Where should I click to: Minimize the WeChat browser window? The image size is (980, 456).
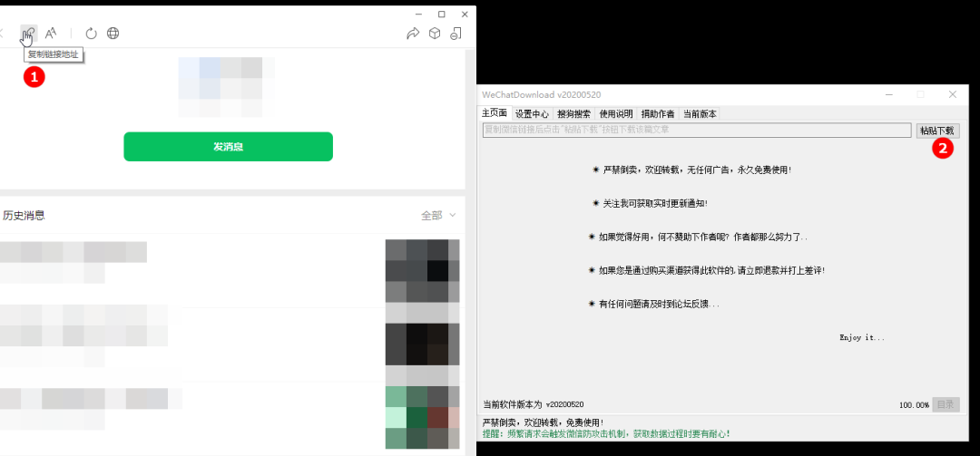click(418, 14)
